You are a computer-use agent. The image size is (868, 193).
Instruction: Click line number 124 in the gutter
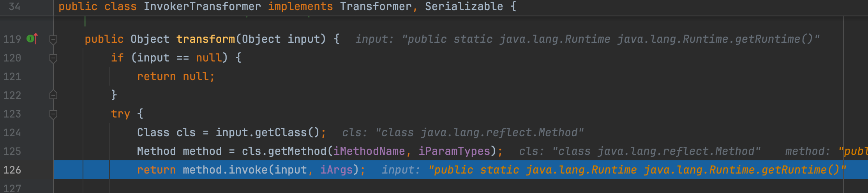coord(12,133)
